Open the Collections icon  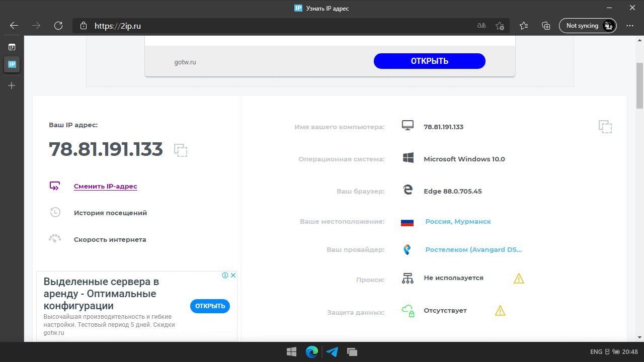546,26
